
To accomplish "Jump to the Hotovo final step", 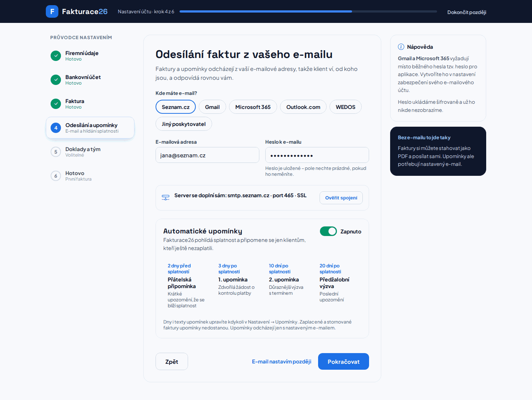I will pos(90,176).
